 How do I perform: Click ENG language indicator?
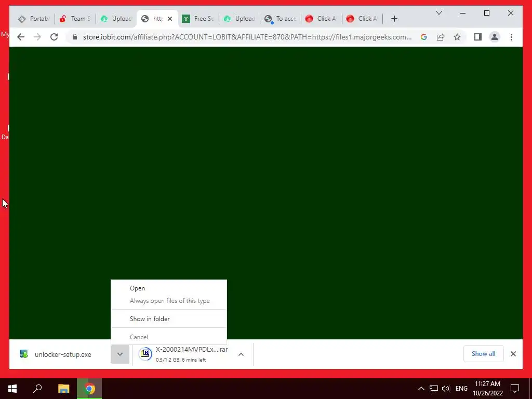[461, 389]
